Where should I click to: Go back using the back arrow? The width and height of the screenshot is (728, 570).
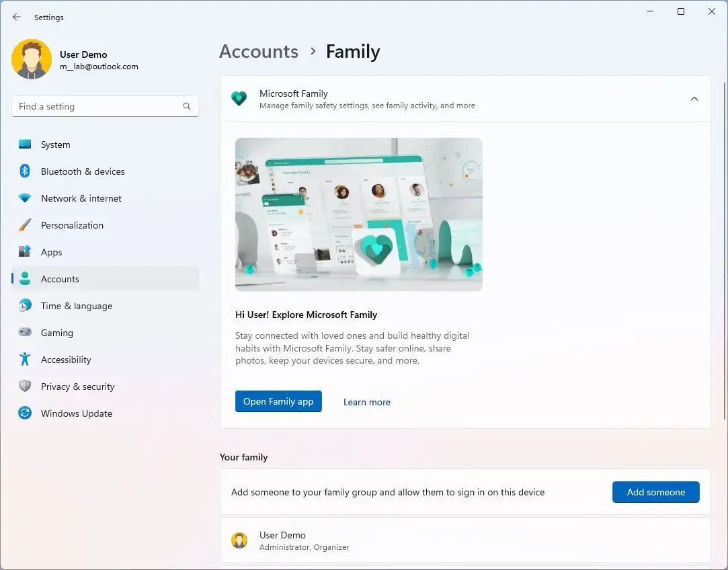pyautogui.click(x=17, y=17)
